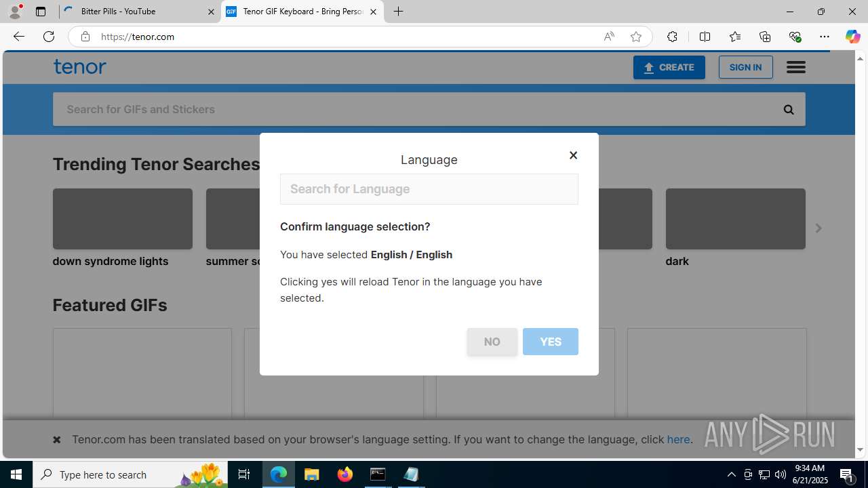The height and width of the screenshot is (488, 868).
Task: Open the Extensions menu
Action: (x=672, y=37)
